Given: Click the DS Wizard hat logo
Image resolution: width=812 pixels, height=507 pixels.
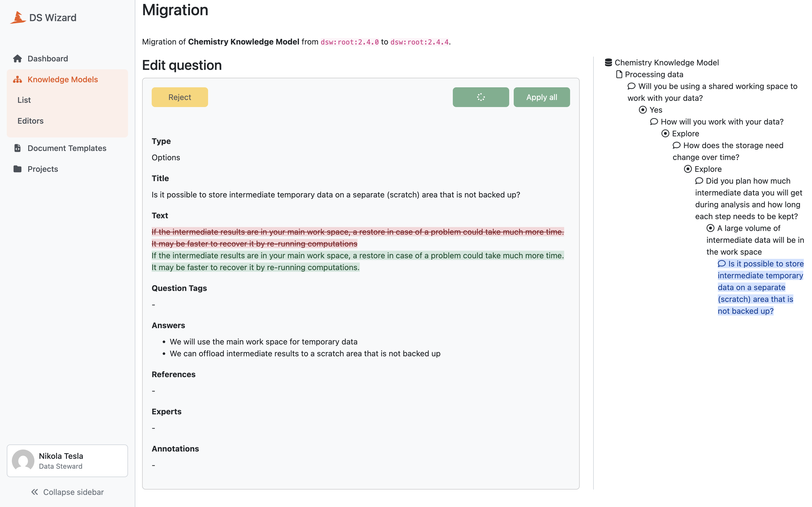Looking at the screenshot, I should coord(18,17).
